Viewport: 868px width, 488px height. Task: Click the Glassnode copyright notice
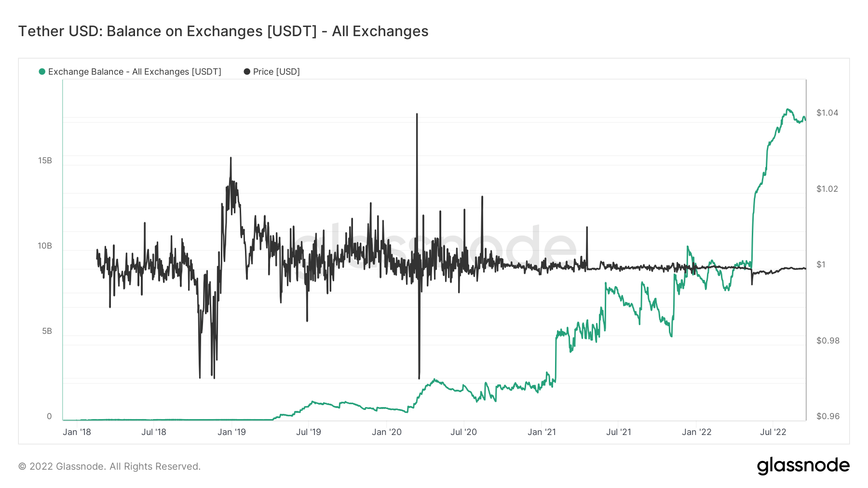[x=109, y=466]
